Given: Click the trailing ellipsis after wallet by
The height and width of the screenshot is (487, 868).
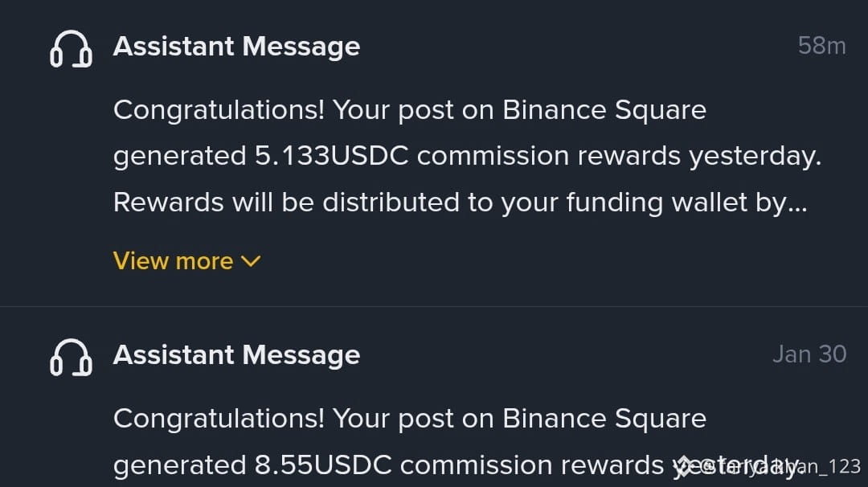Looking at the screenshot, I should click(x=797, y=204).
